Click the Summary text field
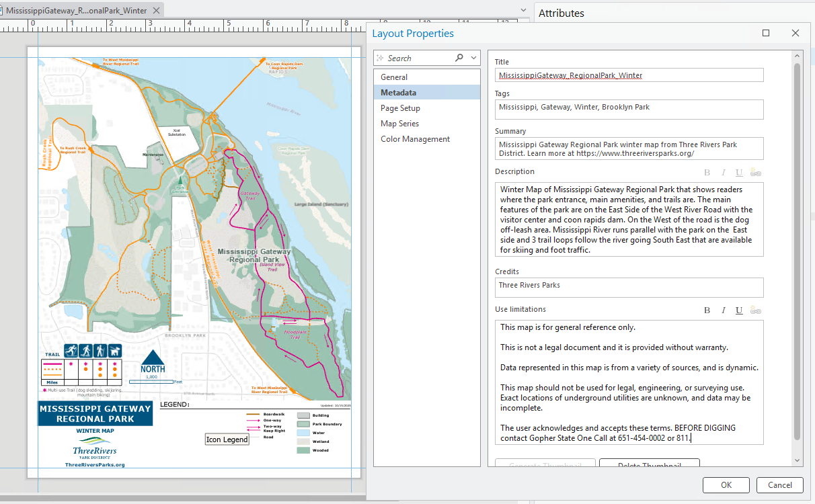This screenshot has height=504, width=815. 629,149
